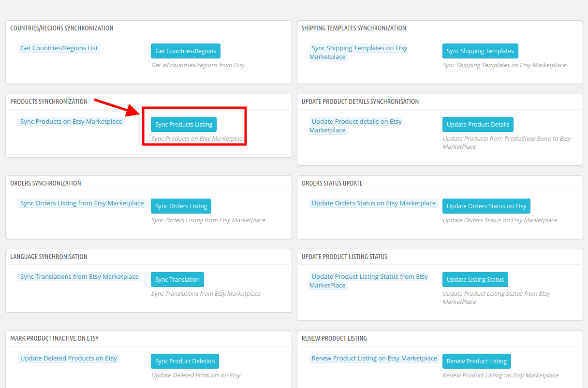The width and height of the screenshot is (588, 388).
Task: Click 'Get all countries/regions from Etsy' description
Action: coord(198,65)
